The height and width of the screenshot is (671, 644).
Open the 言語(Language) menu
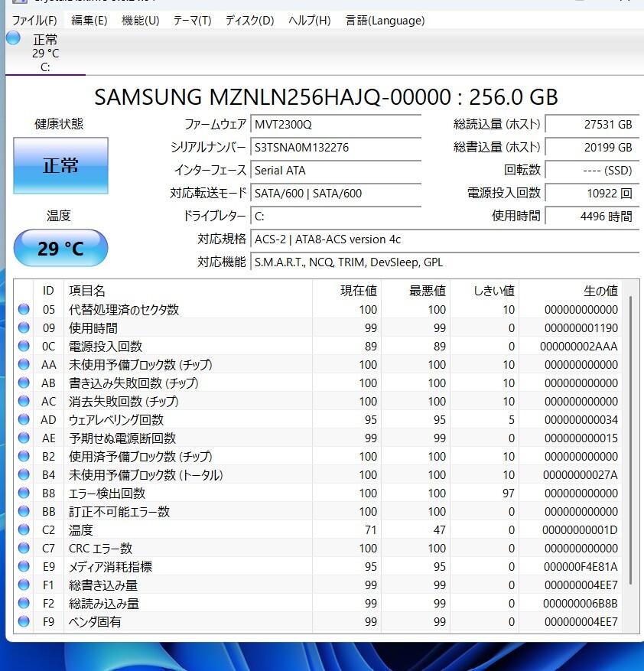point(385,21)
